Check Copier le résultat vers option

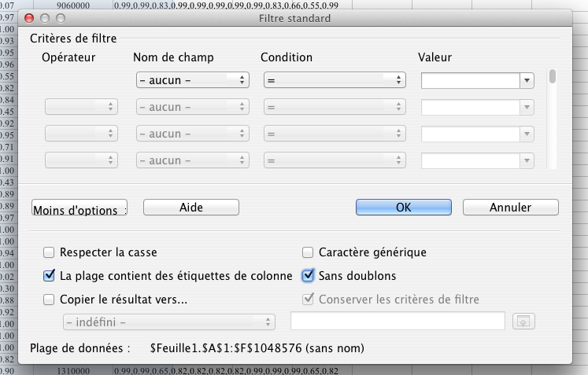pos(49,299)
